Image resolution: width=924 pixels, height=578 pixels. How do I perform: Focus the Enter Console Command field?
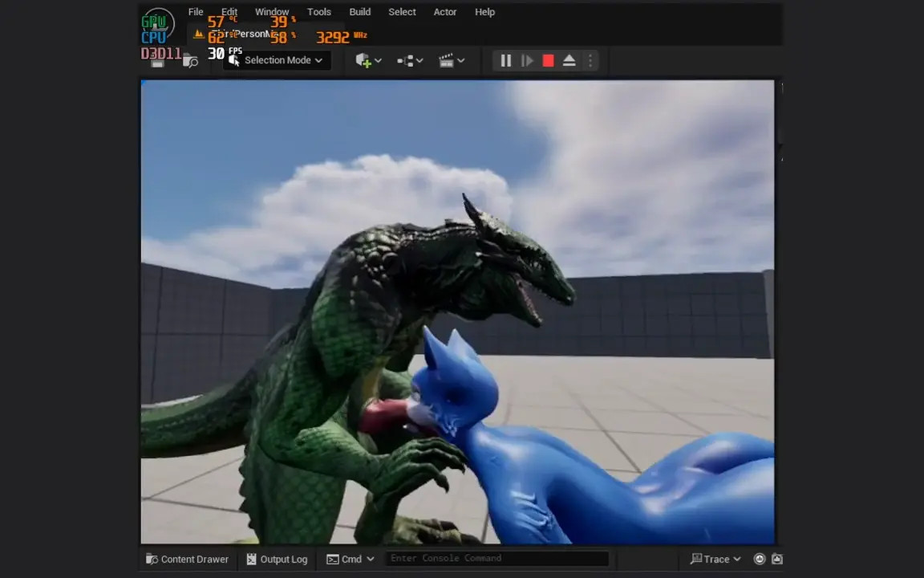(496, 559)
